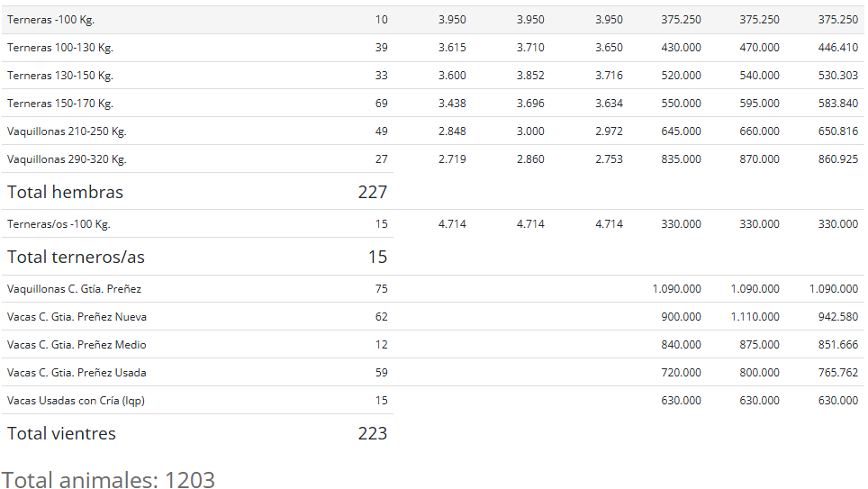Click Vaquillonas C. Gtía. Preñez label
Viewport: 868px width, 489px height.
click(x=74, y=288)
